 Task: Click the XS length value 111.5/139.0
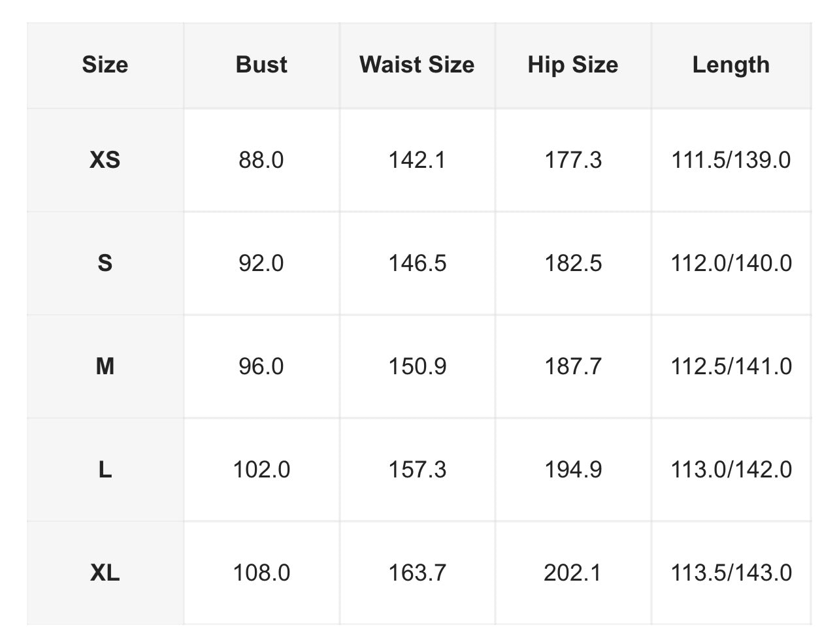click(731, 160)
